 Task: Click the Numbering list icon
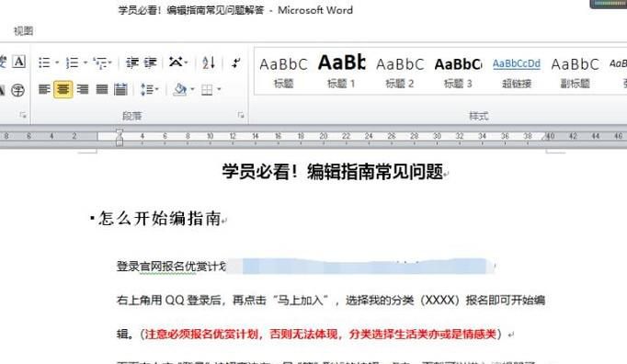[73, 63]
